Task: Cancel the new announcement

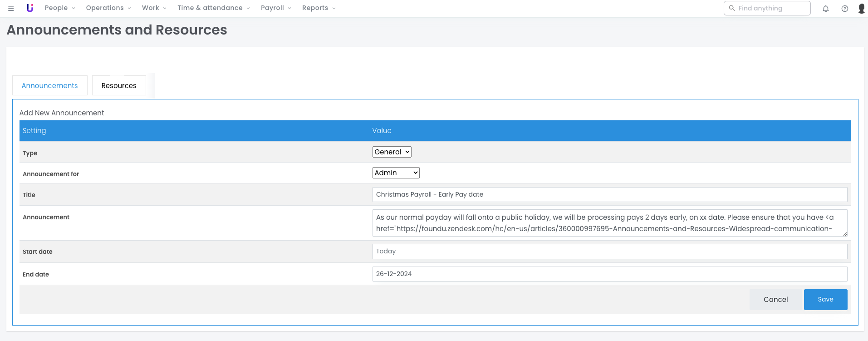Action: 775,300
